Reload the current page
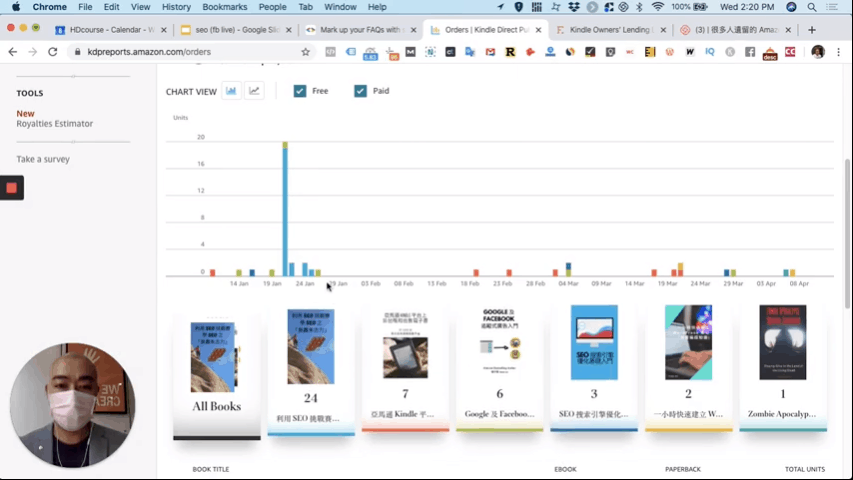 point(53,52)
